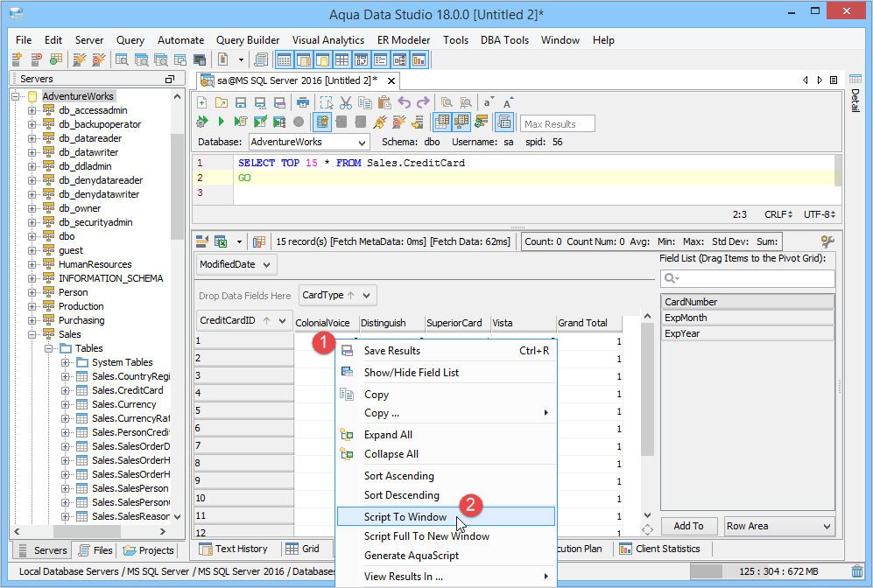This screenshot has height=588, width=873.
Task: Open the Query Builder menu
Action: tap(248, 40)
